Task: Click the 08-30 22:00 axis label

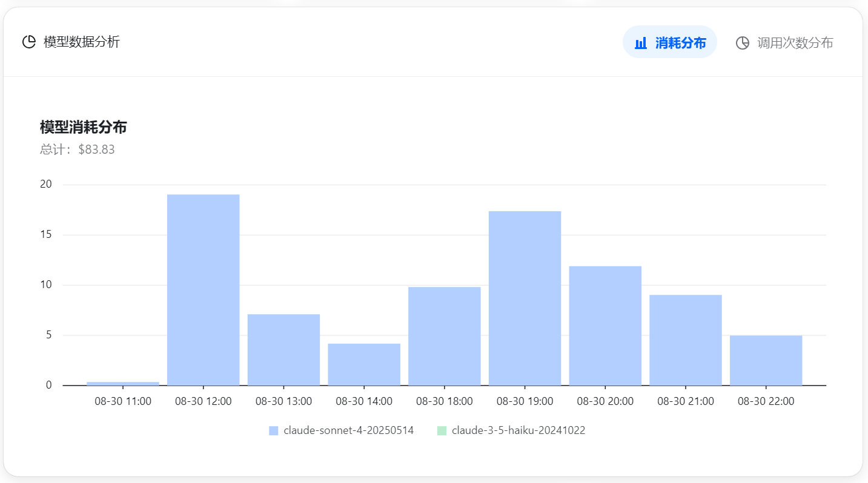Action: click(766, 401)
